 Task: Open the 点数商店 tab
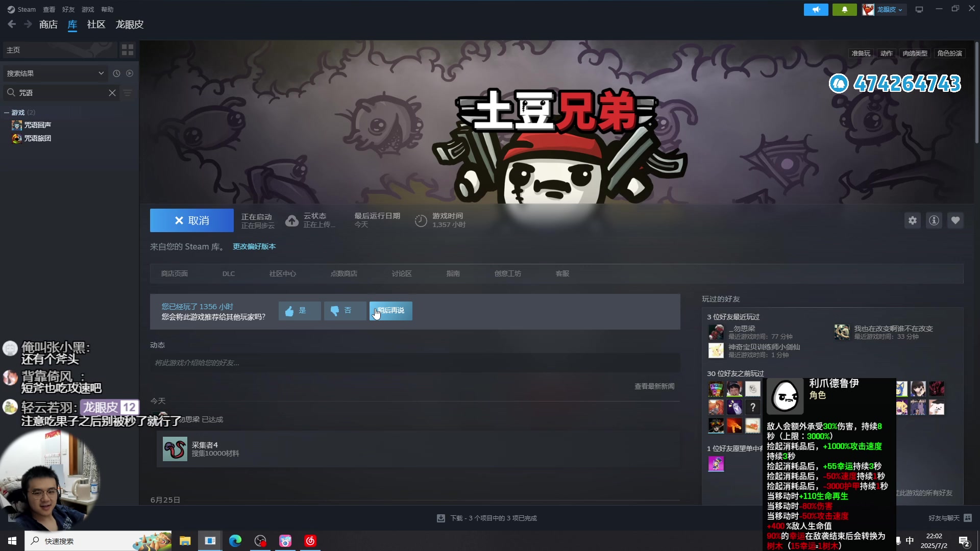coord(344,274)
